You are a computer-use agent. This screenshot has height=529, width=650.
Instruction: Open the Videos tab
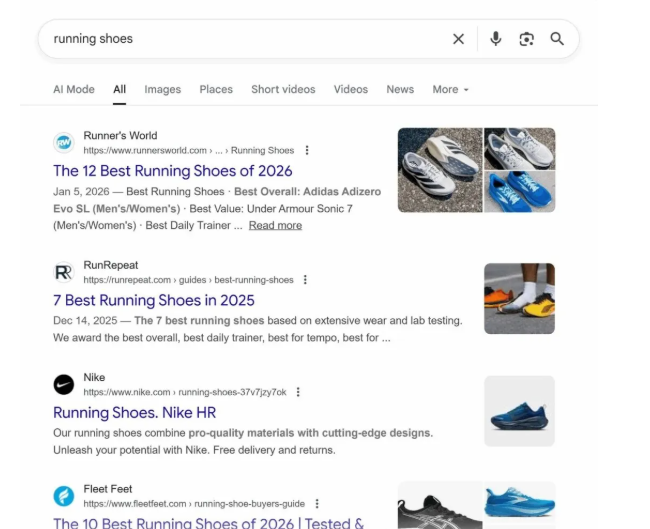click(x=351, y=89)
